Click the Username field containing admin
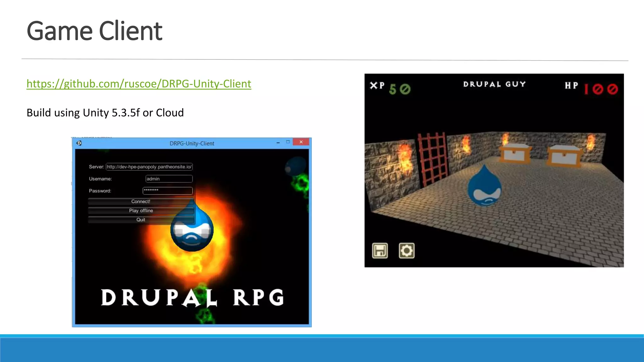 point(169,179)
